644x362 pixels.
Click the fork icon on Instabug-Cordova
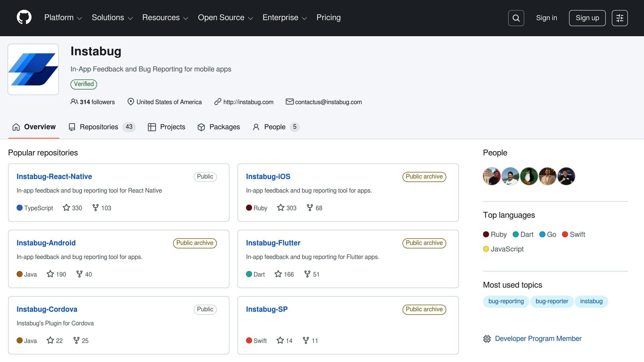tap(76, 340)
